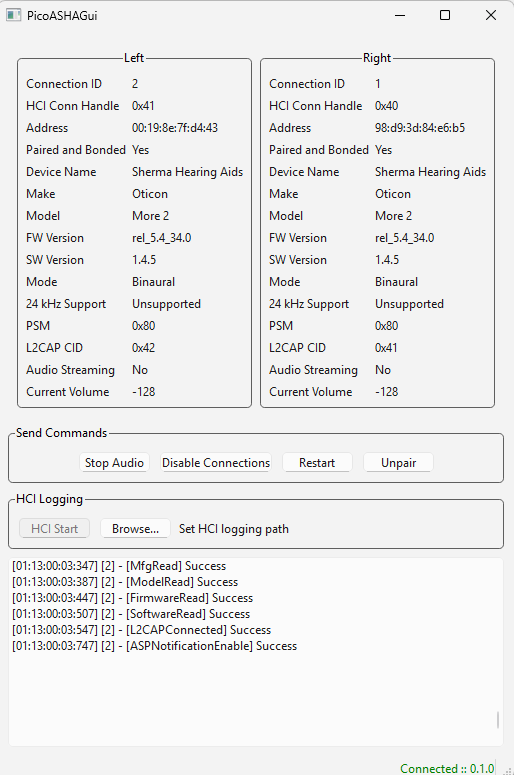Click the Right group box title
514x775 pixels.
tap(377, 58)
